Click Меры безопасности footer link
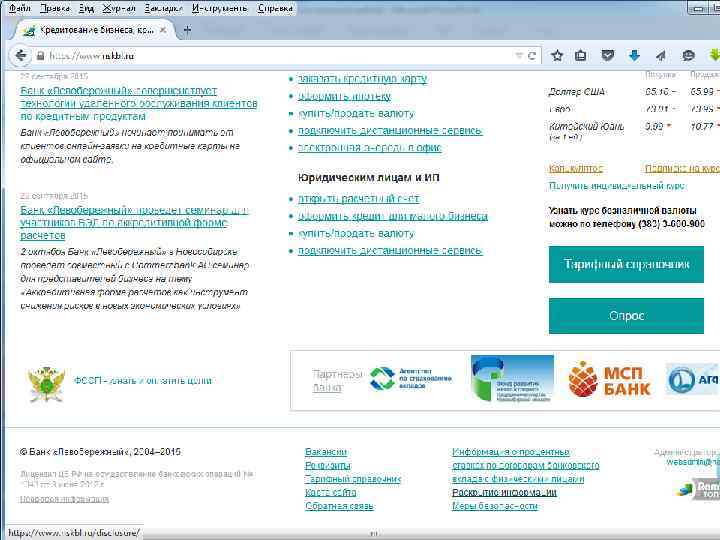The width and height of the screenshot is (720, 540). pos(495,506)
